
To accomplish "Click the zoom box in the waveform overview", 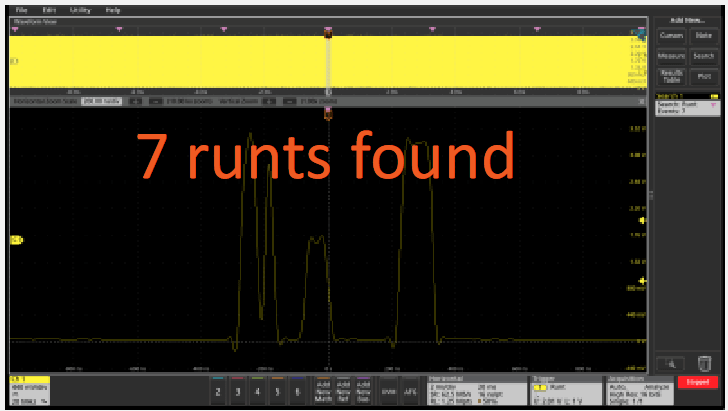I will (x=328, y=61).
